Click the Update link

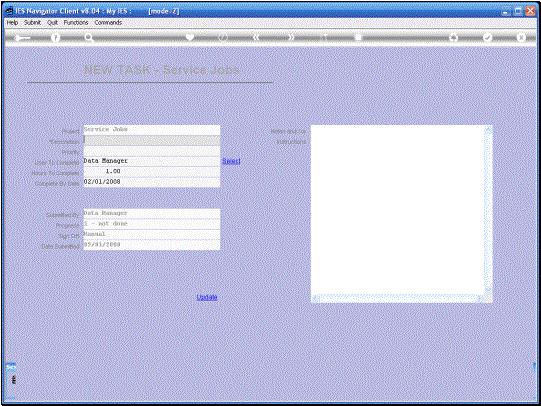[207, 297]
